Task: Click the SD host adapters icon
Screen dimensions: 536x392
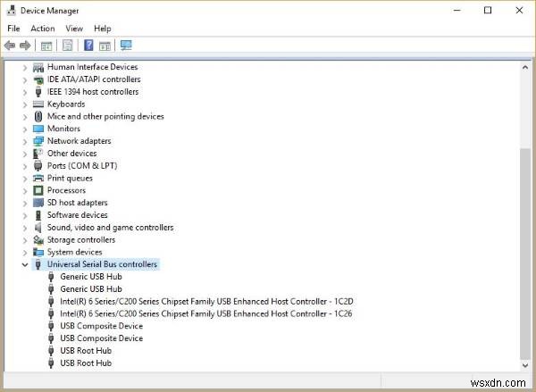Action: tap(38, 203)
